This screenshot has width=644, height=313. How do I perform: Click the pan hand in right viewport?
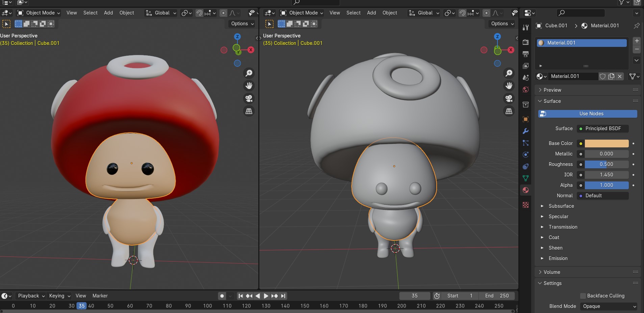[x=509, y=86]
